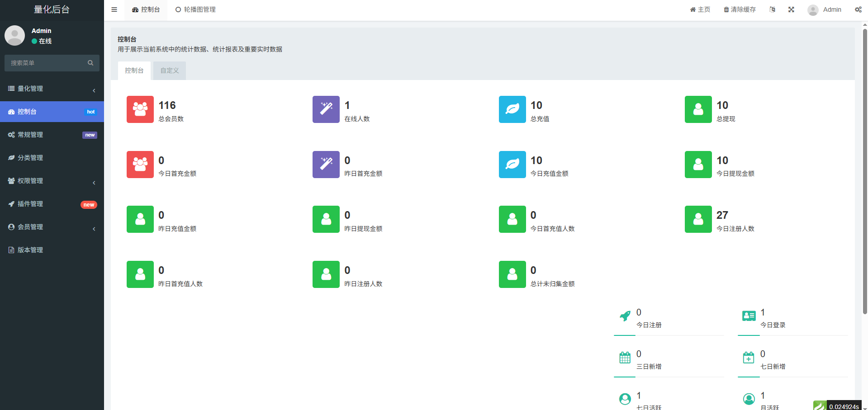Click the green 总计未归集金额 icon

pos(512,274)
